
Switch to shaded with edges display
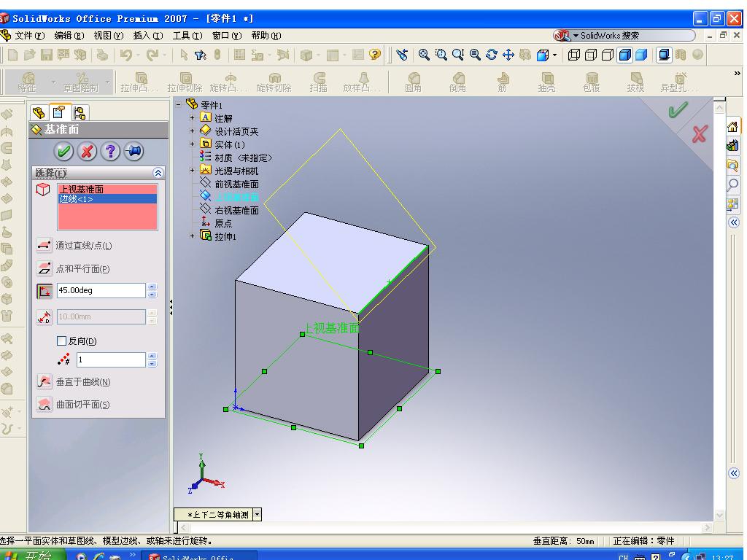pyautogui.click(x=624, y=55)
